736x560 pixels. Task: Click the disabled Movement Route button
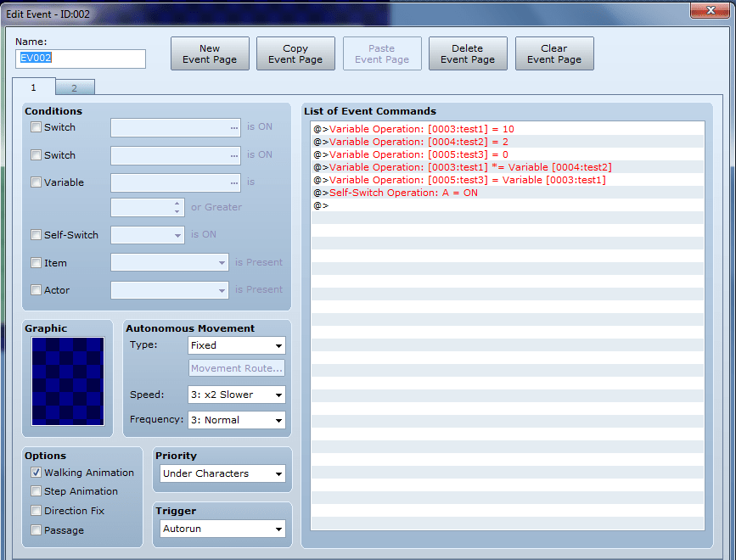pyautogui.click(x=237, y=368)
